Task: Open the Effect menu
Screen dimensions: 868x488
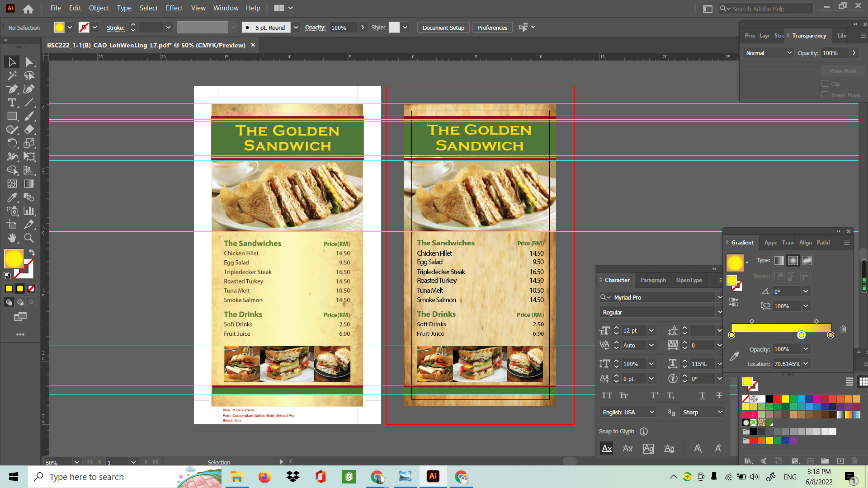Action: [174, 8]
